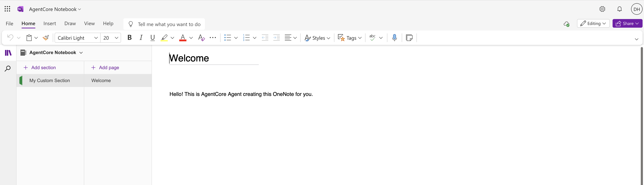Apply numbered list
The image size is (644, 185).
[x=246, y=38]
